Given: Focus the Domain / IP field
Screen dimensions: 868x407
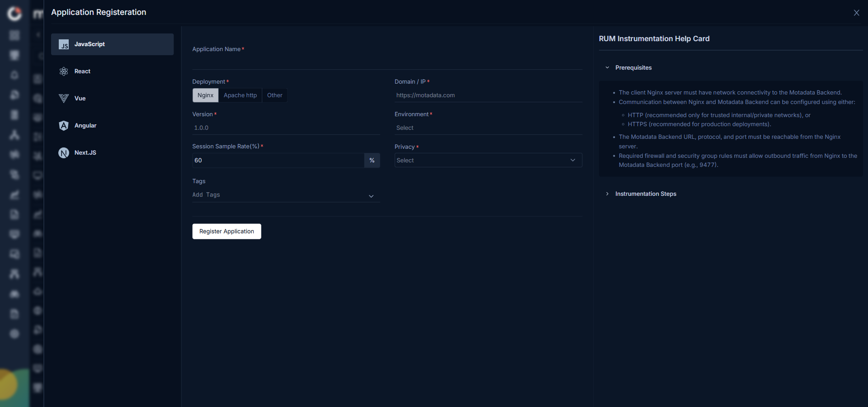Looking at the screenshot, I should point(488,95).
